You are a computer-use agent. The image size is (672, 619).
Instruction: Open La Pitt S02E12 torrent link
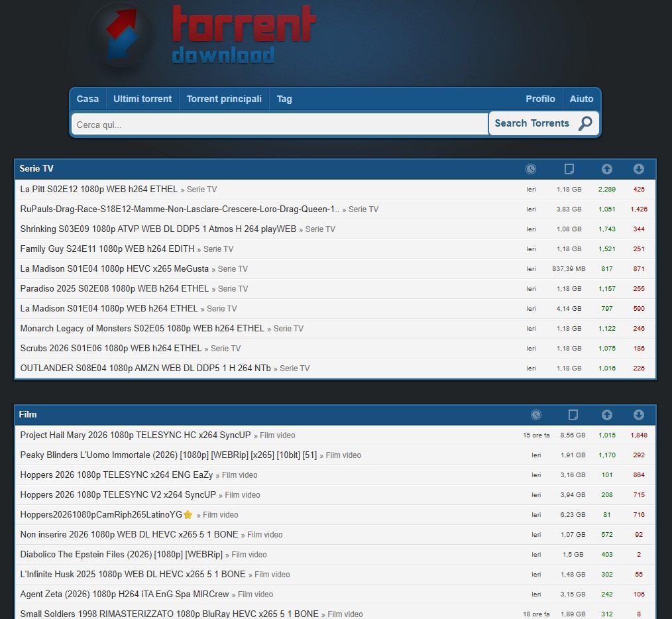tap(99, 189)
